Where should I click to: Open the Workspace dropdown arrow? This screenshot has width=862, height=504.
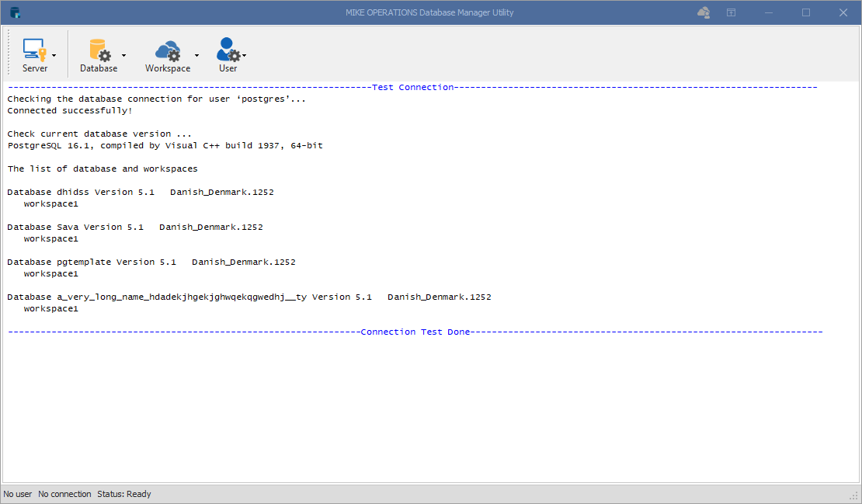tap(196, 56)
